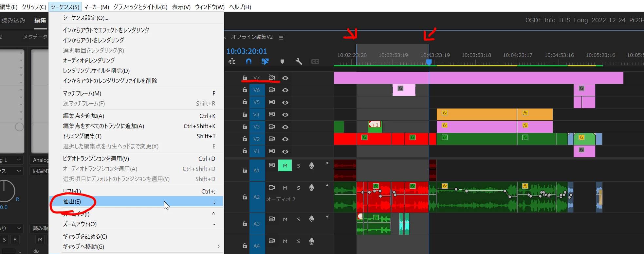Toggle track lock on V6
Image resolution: width=644 pixels, height=254 pixels.
click(x=245, y=90)
